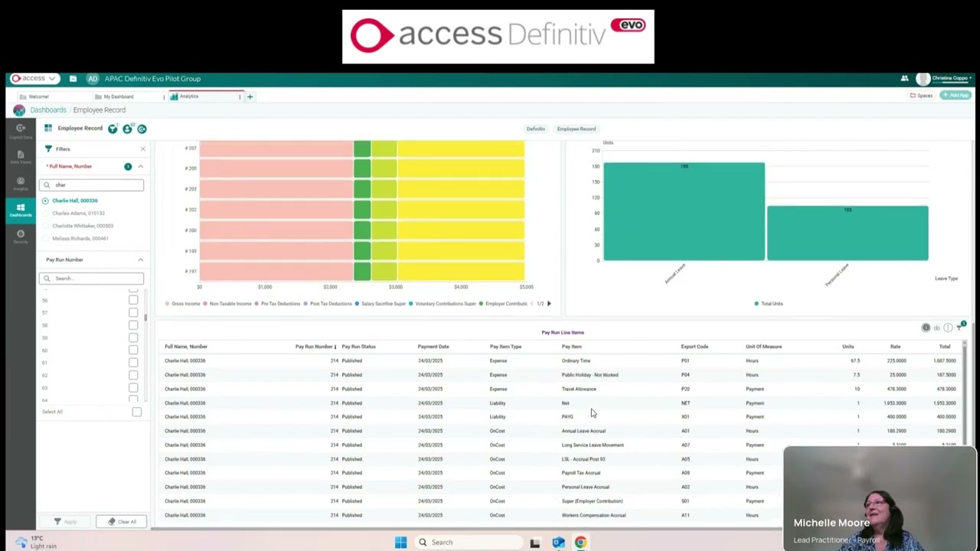Switch to the Analytics tab
The image size is (980, 551).
pyautogui.click(x=188, y=96)
